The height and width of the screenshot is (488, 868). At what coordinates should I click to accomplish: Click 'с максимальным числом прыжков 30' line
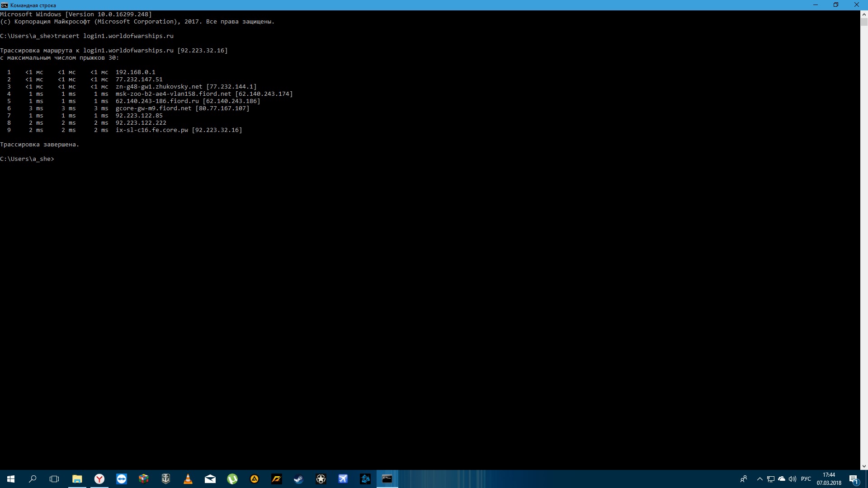pos(60,58)
